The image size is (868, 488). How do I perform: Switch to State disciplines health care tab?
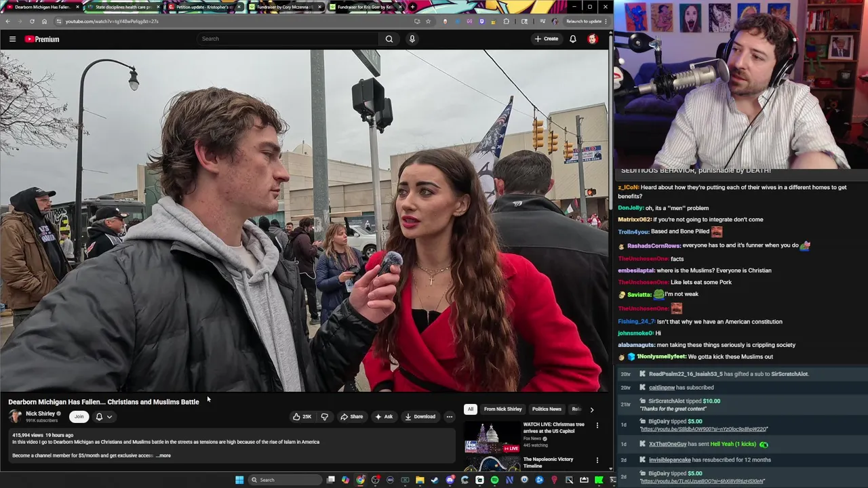123,7
